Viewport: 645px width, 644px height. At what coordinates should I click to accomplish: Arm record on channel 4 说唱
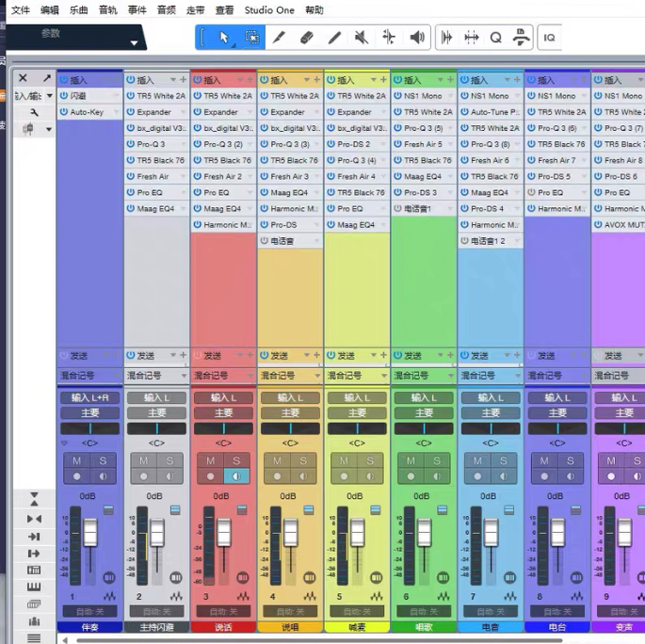[x=277, y=476]
